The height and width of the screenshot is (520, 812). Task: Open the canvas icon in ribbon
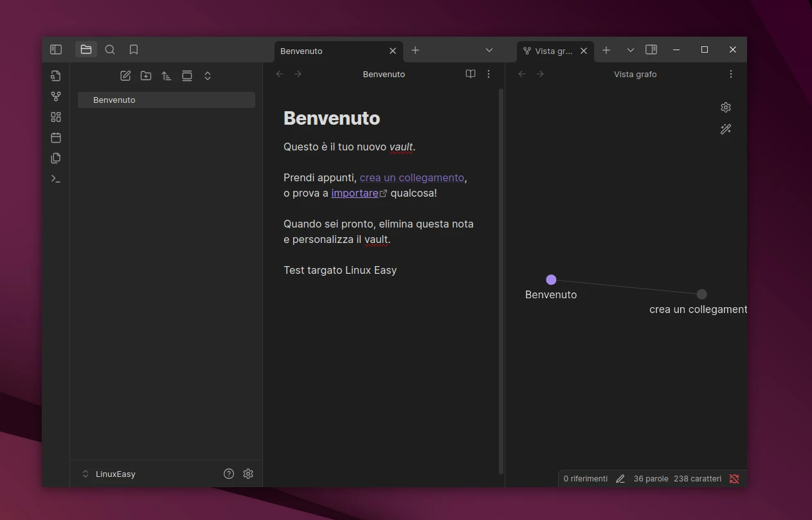(56, 117)
